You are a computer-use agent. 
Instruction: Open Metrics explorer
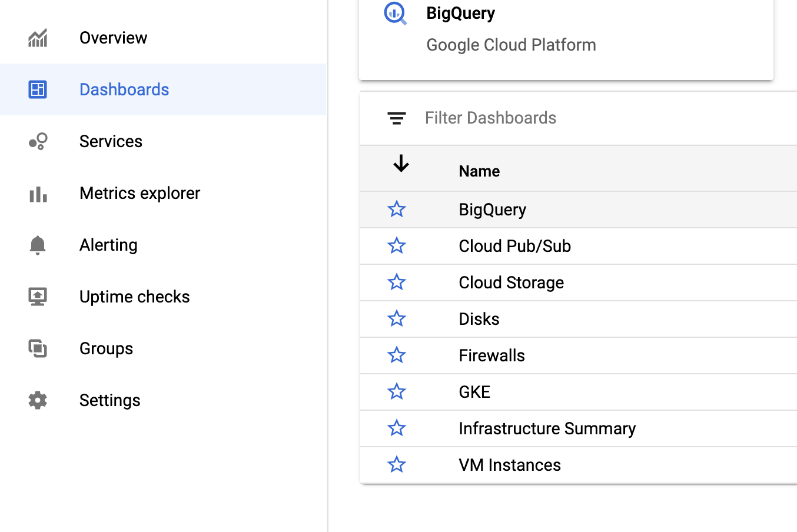point(163,193)
